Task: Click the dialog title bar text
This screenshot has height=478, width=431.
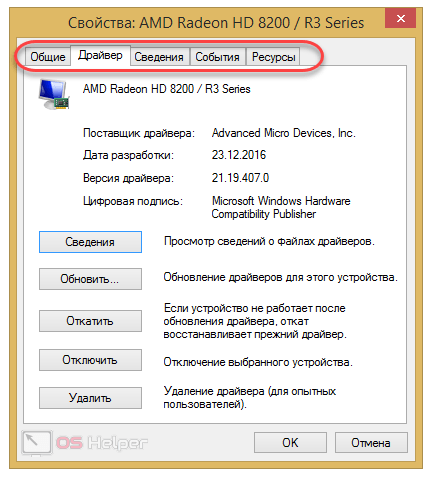Action: [x=216, y=23]
